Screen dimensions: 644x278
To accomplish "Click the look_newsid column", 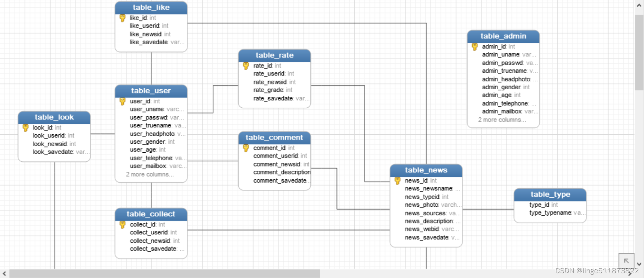I will click(x=54, y=144).
